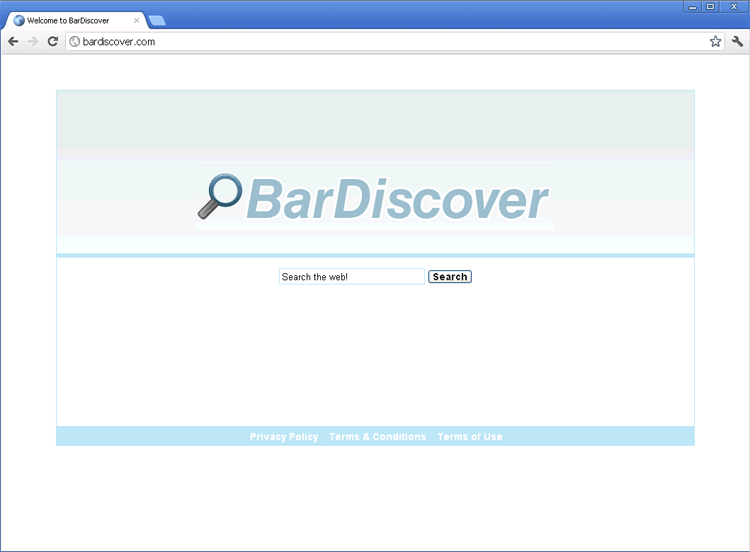
Task: Click into the "Search the web!" field
Action: 351,277
